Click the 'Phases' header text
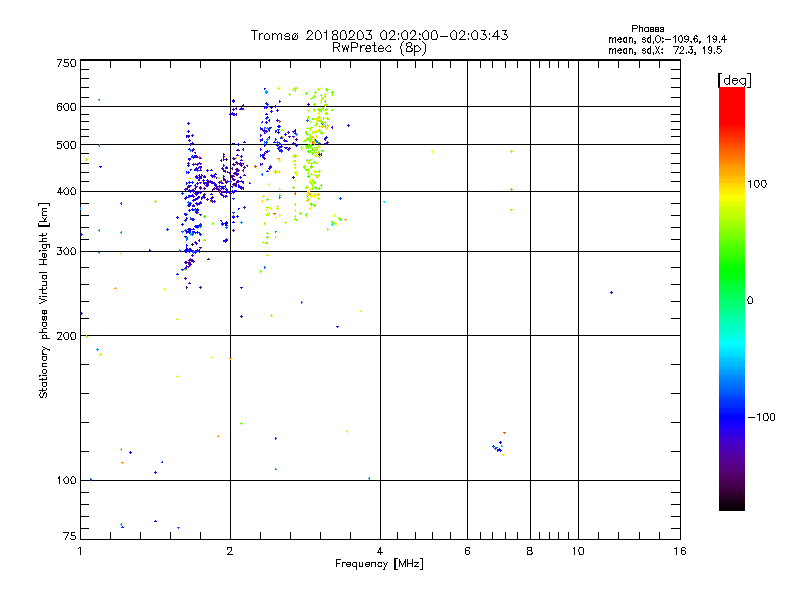 647,29
